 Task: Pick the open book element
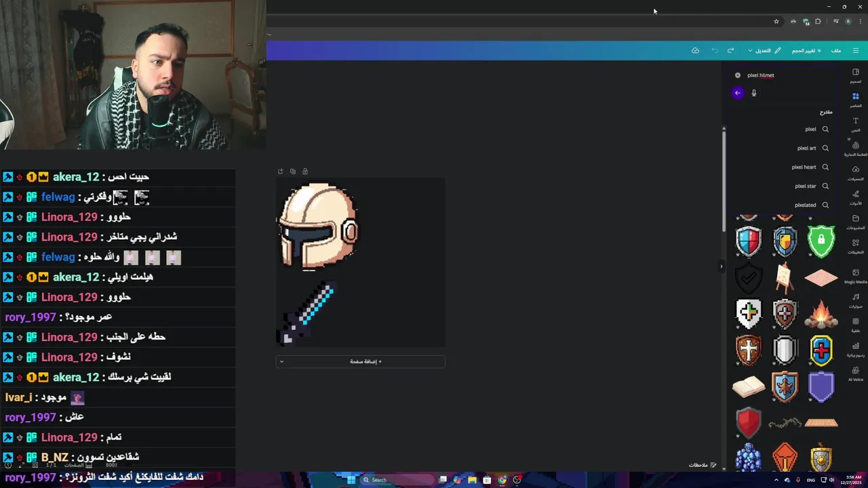(x=749, y=387)
